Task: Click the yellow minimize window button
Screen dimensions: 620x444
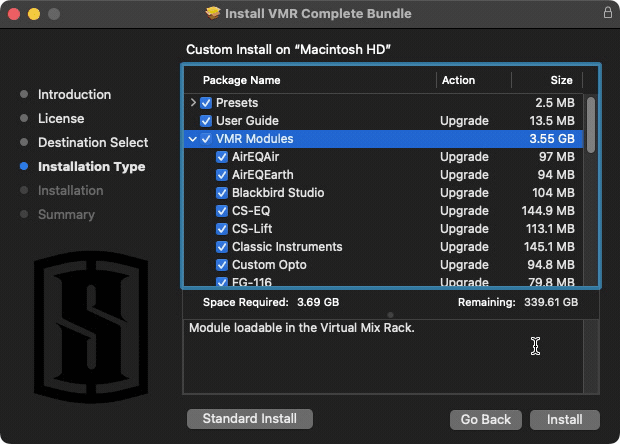Action: 34,14
